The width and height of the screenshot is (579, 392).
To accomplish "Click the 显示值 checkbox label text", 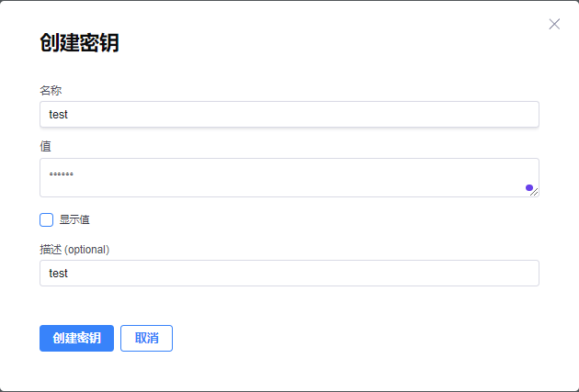I will tap(74, 219).
